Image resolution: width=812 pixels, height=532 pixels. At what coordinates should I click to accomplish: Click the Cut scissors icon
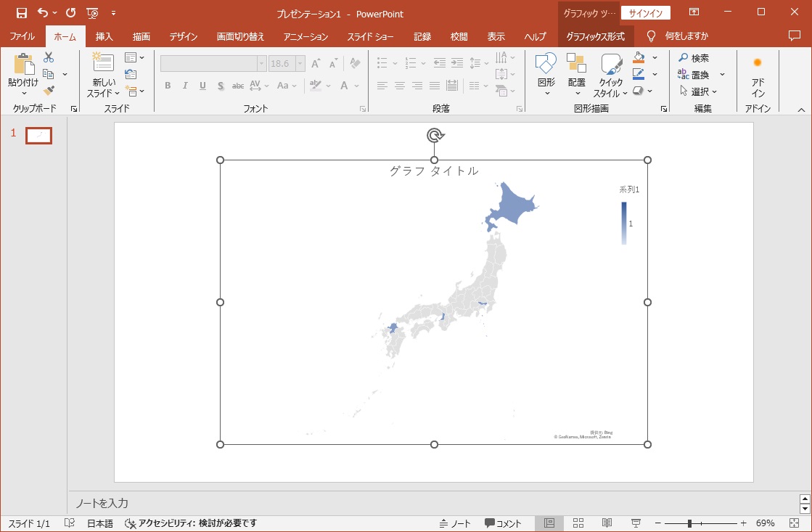click(49, 58)
